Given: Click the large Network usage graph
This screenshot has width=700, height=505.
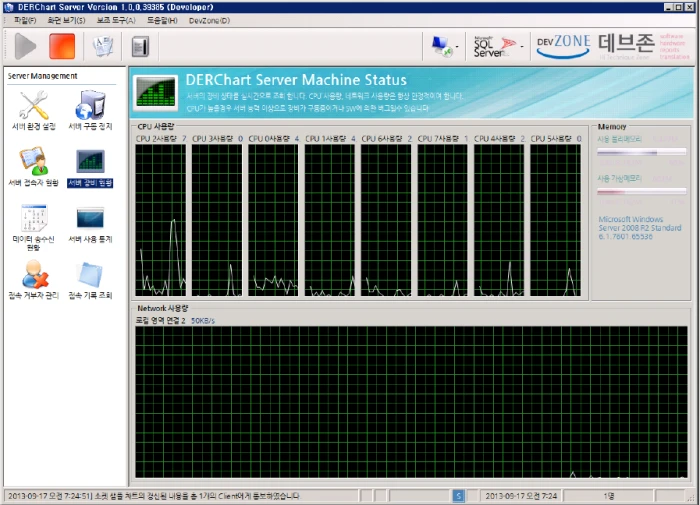Looking at the screenshot, I should (x=411, y=402).
